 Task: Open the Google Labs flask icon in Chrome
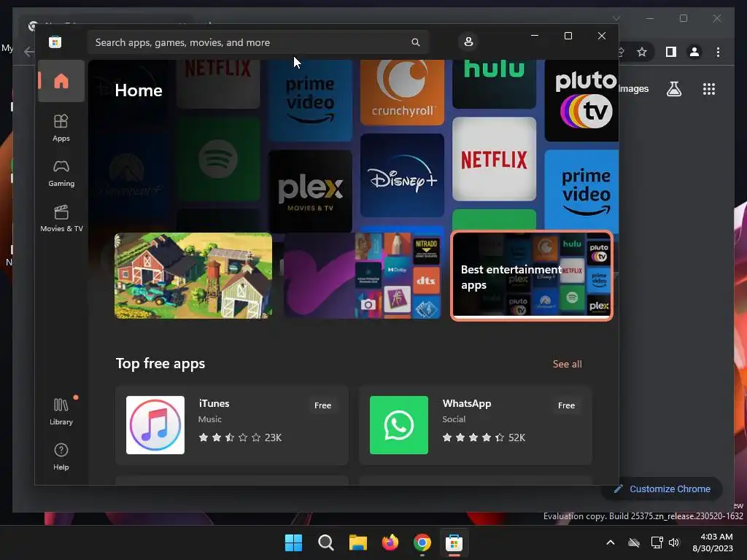(673, 88)
